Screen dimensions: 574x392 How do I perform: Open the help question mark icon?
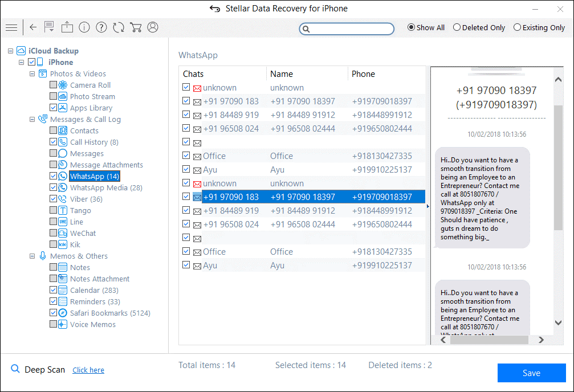(x=101, y=27)
